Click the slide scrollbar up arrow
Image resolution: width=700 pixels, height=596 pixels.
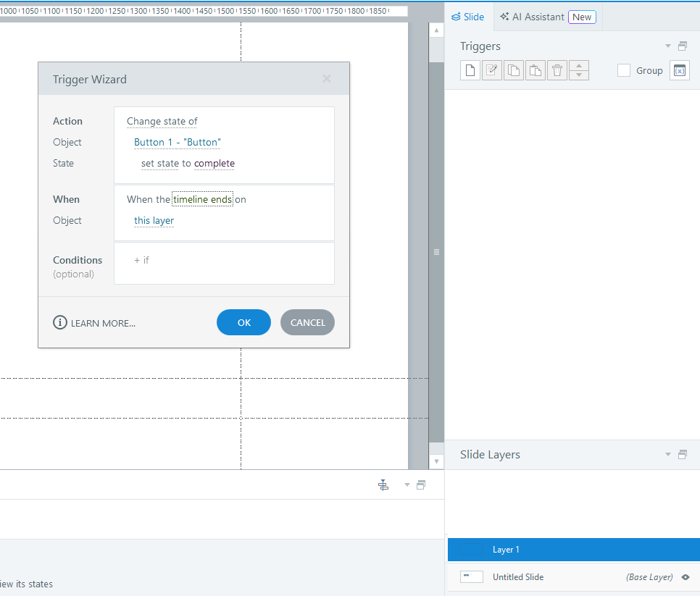point(437,30)
